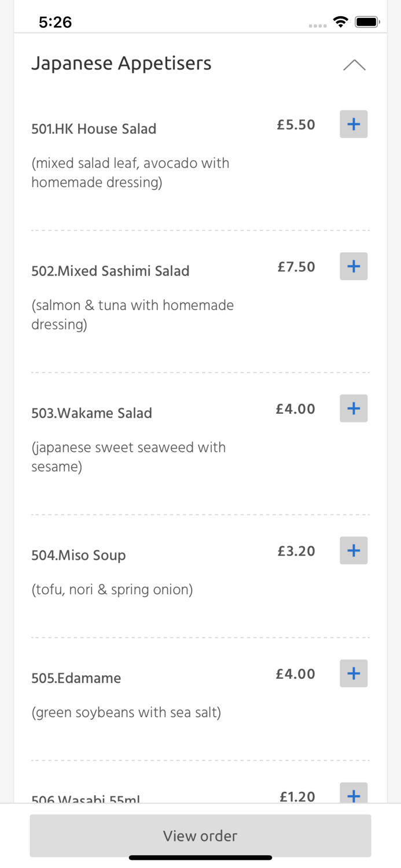Image resolution: width=401 pixels, height=868 pixels.
Task: Collapse the Japanese Appetisers section
Action: [x=354, y=65]
